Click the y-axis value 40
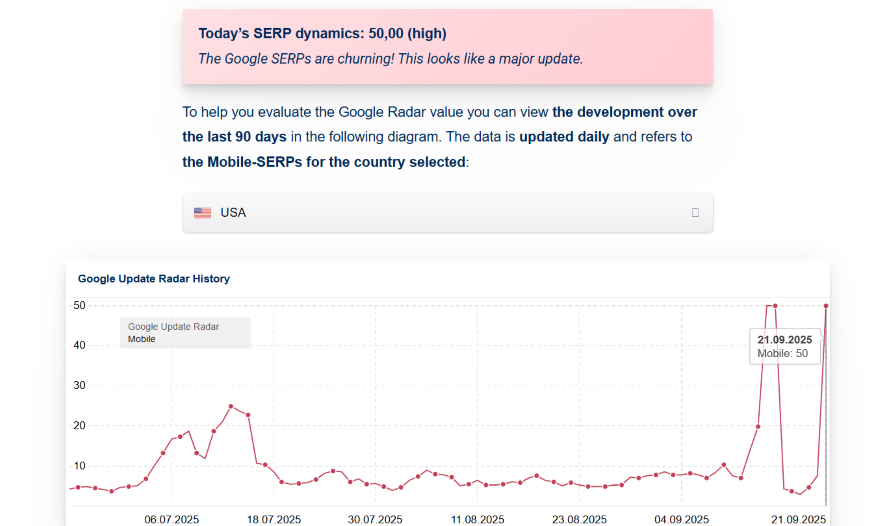This screenshot has width=880, height=526. click(79, 345)
